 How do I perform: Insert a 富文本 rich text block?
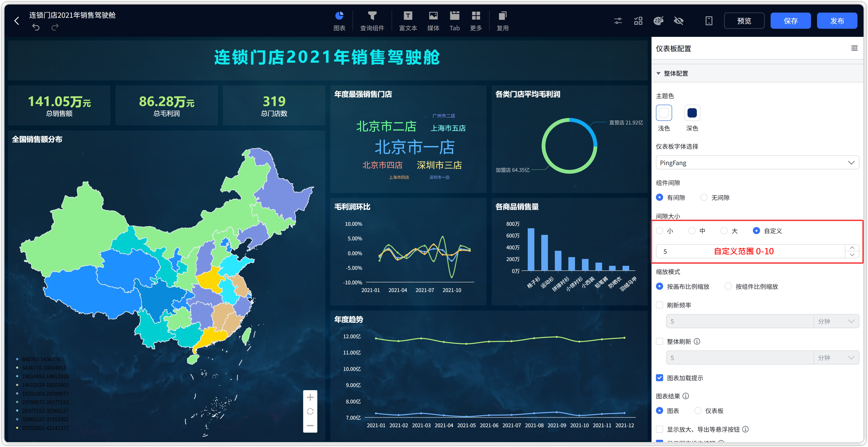(408, 21)
